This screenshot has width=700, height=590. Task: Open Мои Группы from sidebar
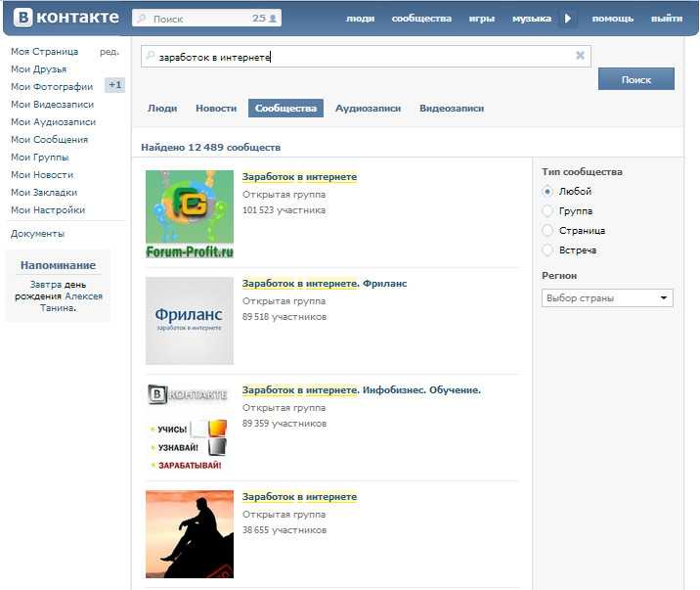[40, 158]
